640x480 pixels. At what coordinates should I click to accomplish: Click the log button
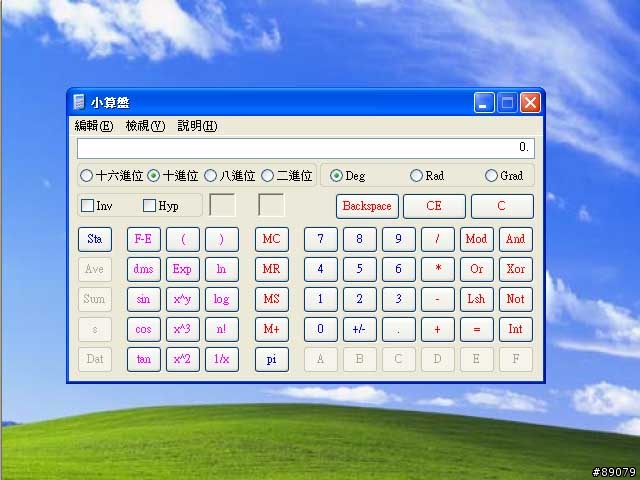(x=222, y=299)
